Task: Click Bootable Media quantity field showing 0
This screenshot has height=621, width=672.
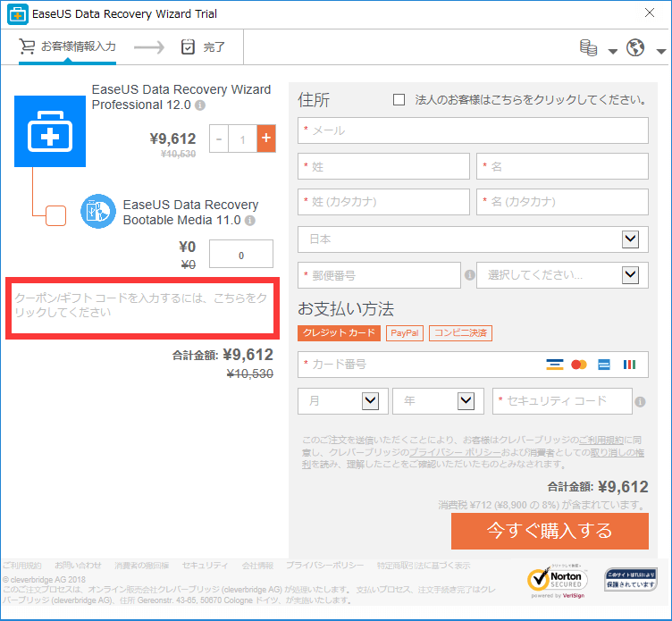Action: tap(241, 254)
